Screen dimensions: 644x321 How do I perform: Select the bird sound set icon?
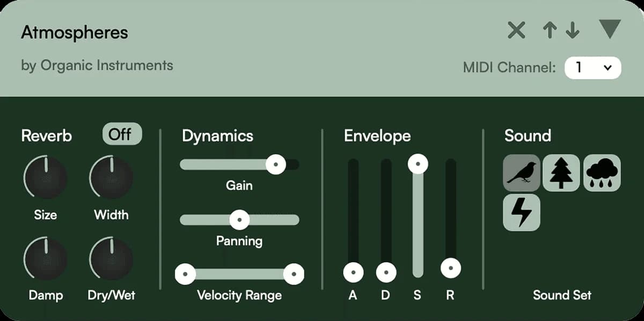(521, 173)
